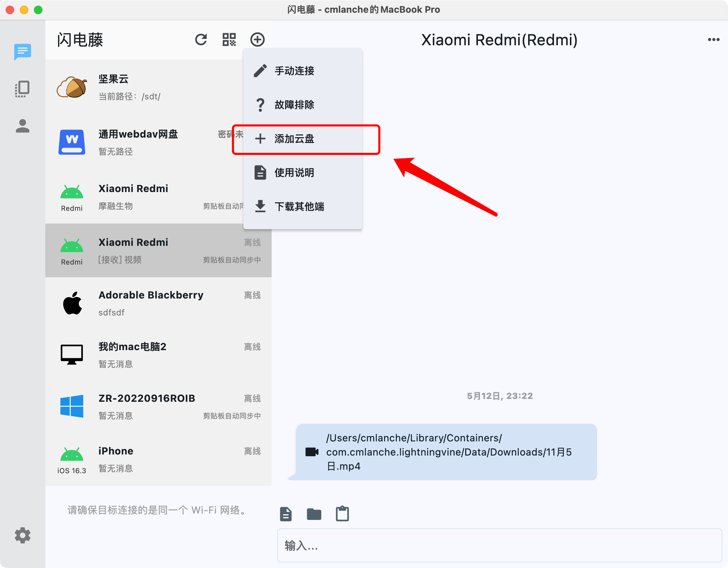Viewport: 728px width, 568px height.
Task: Open the three-dot more options menu
Action: [x=713, y=40]
